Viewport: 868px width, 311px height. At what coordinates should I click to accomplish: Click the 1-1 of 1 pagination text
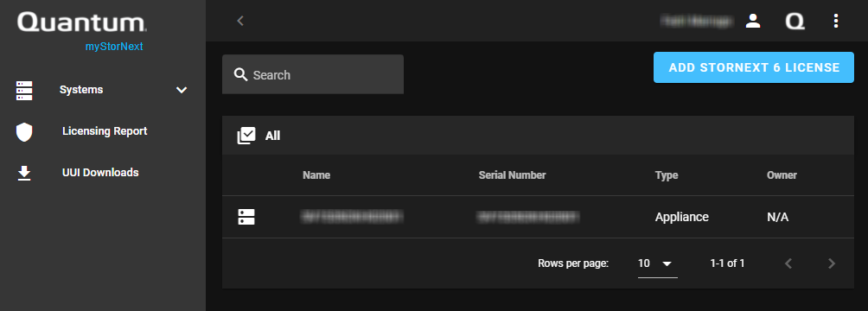727,263
